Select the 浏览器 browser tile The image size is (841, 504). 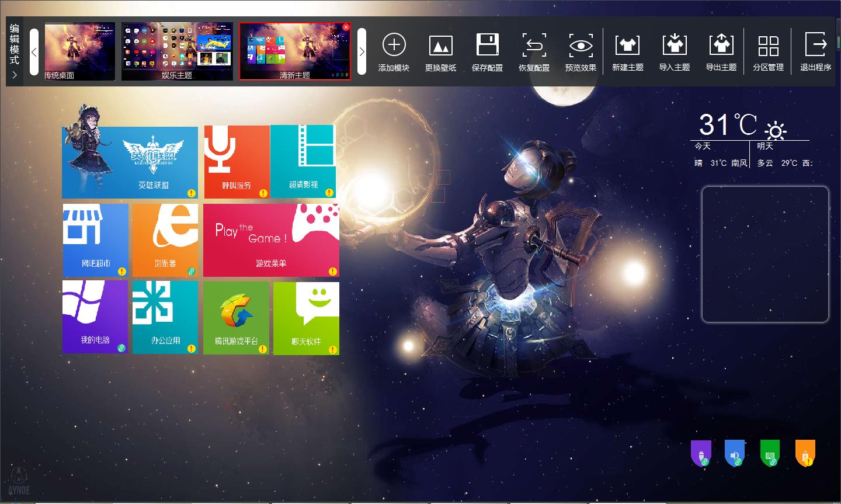pos(165,240)
